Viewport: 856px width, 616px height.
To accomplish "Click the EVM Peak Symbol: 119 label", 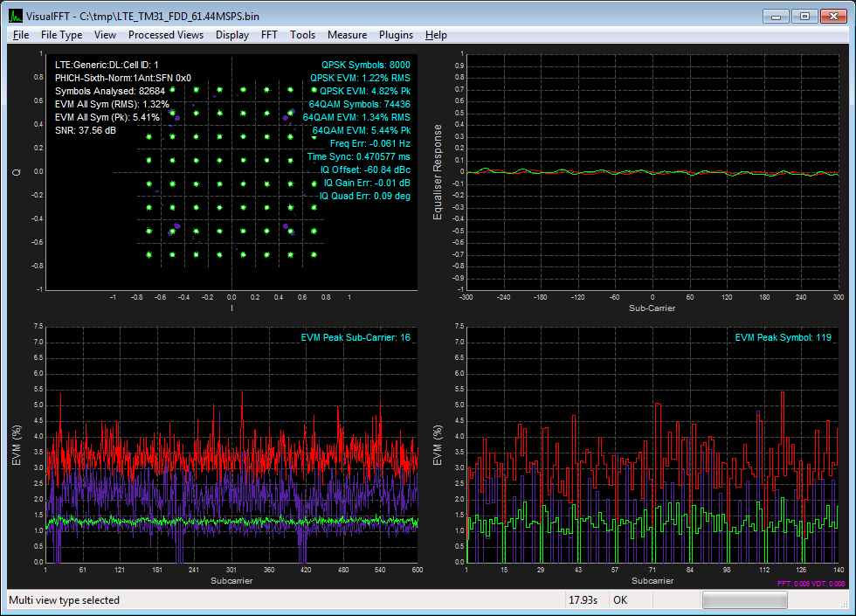I will (783, 336).
